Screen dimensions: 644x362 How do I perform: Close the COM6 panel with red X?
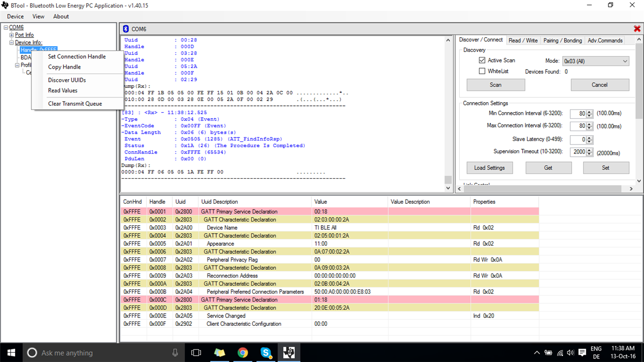[x=637, y=29]
